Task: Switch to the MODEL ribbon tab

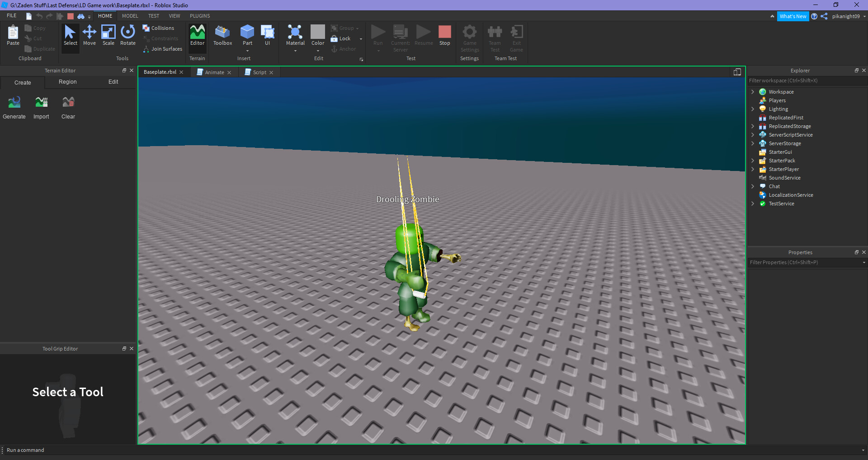Action: coord(130,15)
